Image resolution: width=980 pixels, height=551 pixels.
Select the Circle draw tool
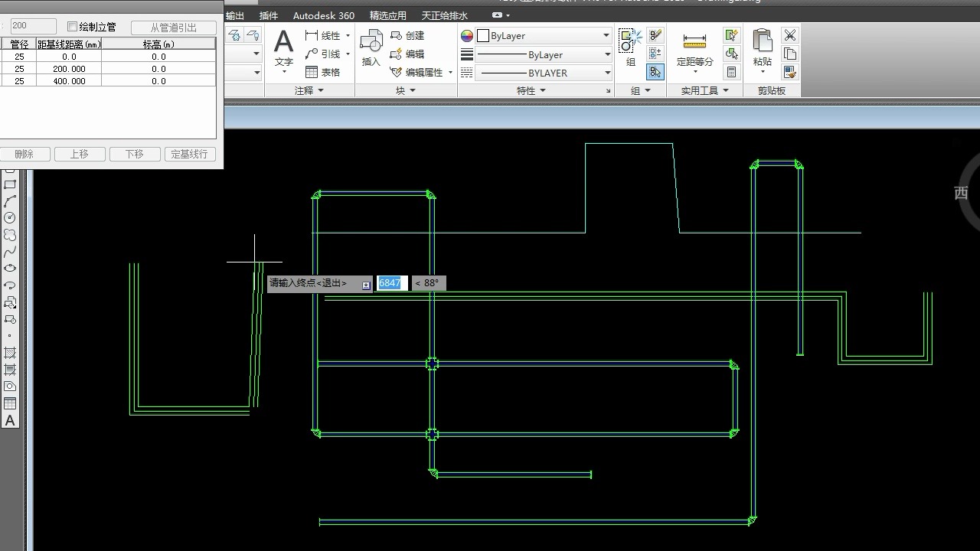10,218
